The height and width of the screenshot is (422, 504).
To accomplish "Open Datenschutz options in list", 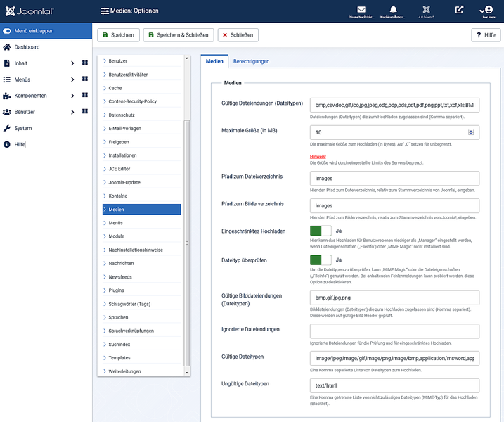I will (x=142, y=115).
